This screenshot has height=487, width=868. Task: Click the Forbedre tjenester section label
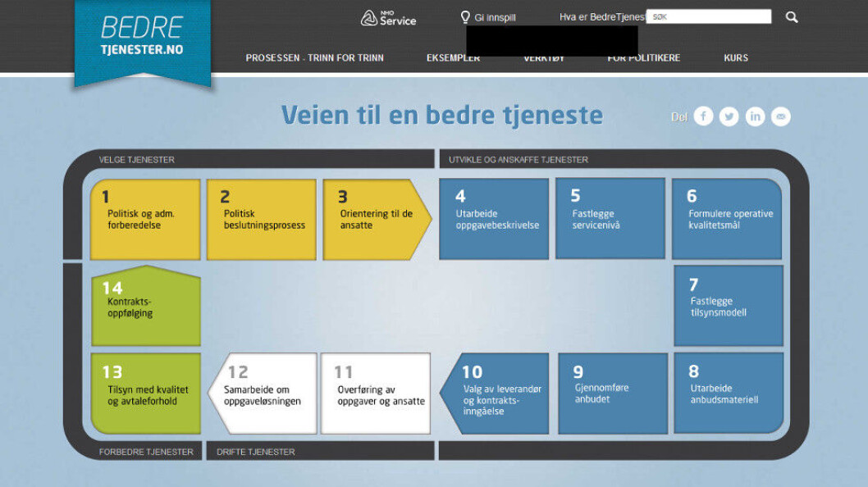click(x=146, y=452)
